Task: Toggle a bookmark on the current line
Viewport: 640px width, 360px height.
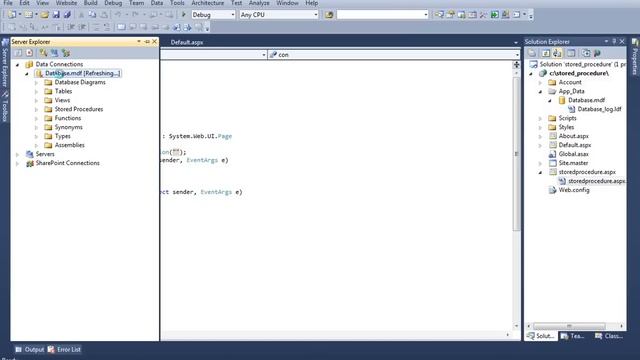Action: point(121,27)
